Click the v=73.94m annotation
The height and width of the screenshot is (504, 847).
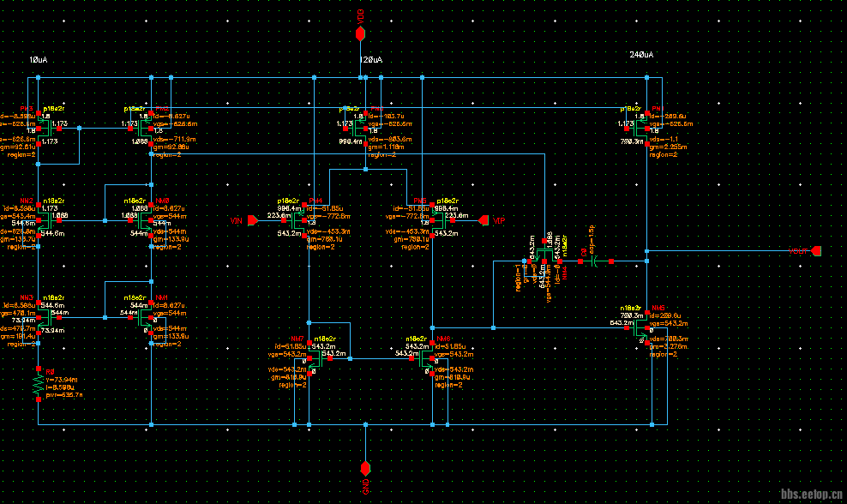pyautogui.click(x=62, y=380)
